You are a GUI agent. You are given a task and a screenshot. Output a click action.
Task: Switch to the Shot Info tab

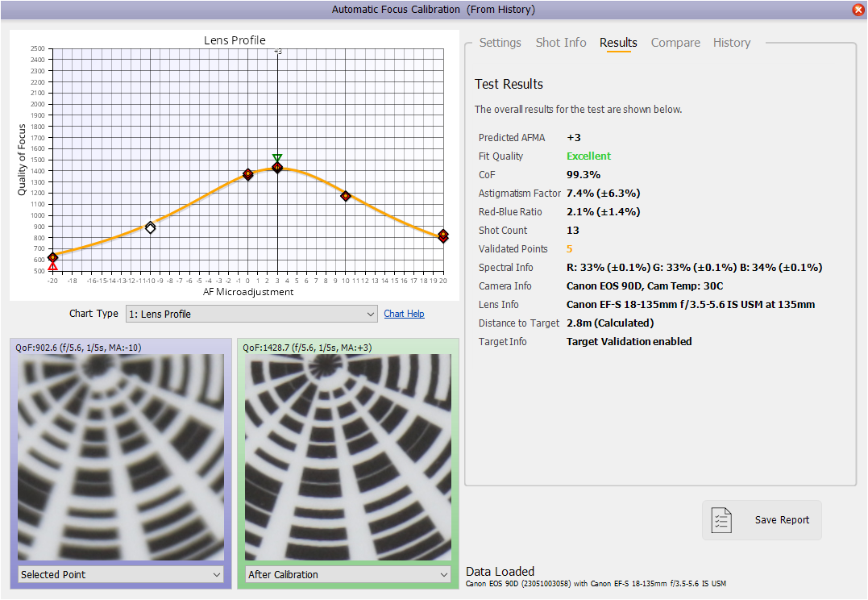coord(561,43)
